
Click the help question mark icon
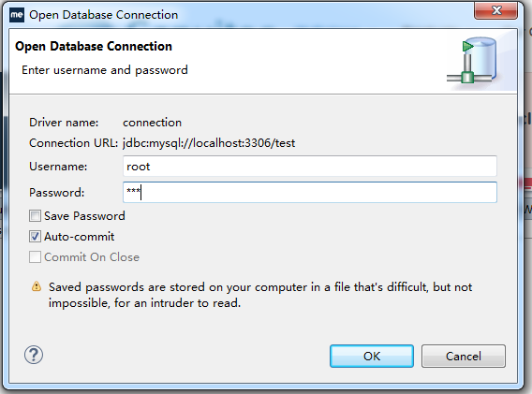click(34, 355)
